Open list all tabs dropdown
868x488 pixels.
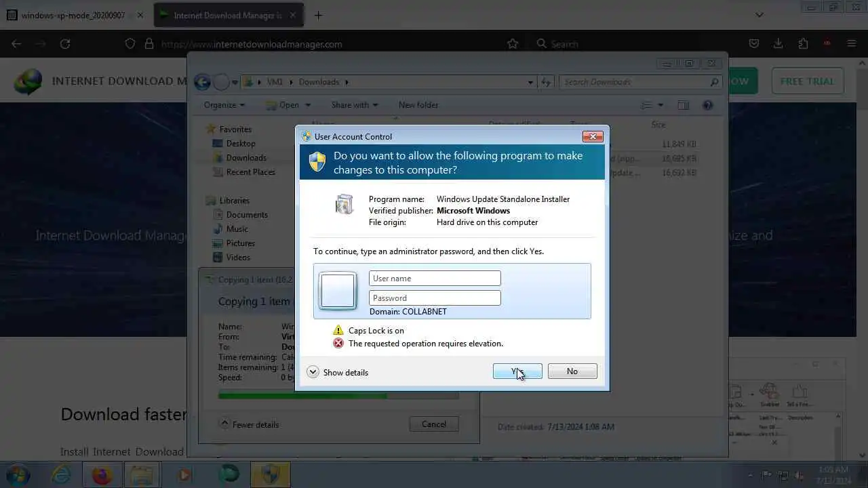pos(759,15)
